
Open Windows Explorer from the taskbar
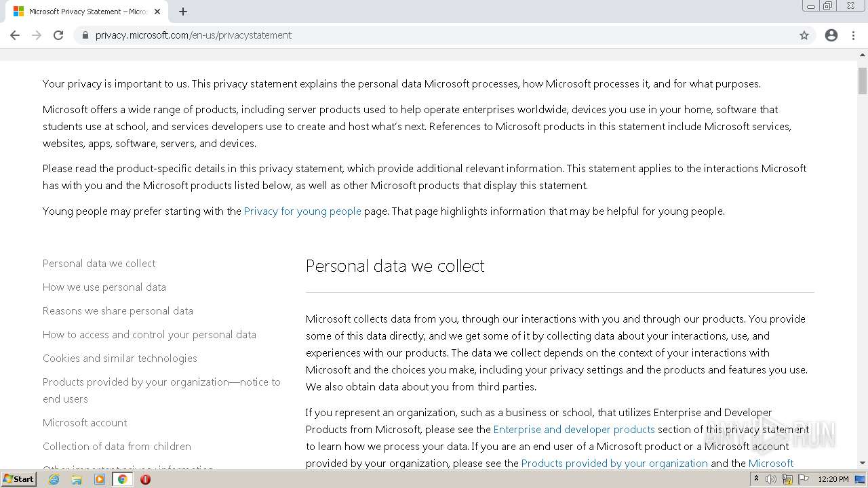(x=77, y=479)
